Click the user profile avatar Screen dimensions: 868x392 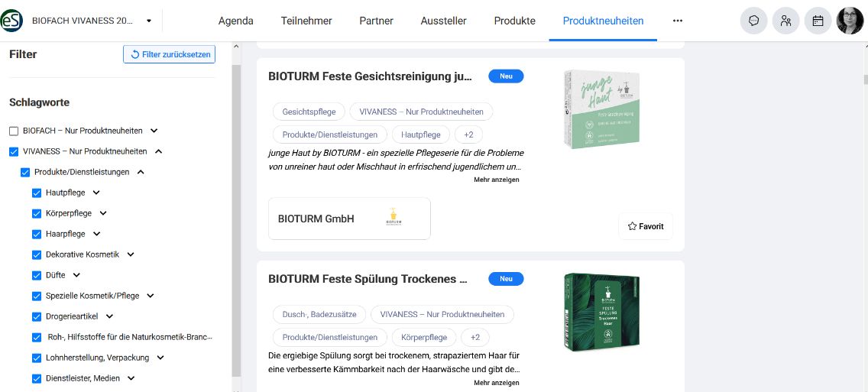(850, 21)
